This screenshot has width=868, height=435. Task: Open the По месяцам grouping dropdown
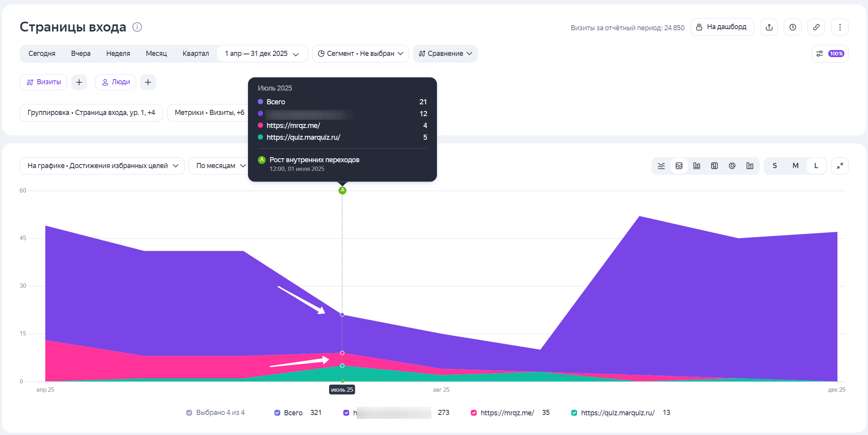[x=220, y=166]
